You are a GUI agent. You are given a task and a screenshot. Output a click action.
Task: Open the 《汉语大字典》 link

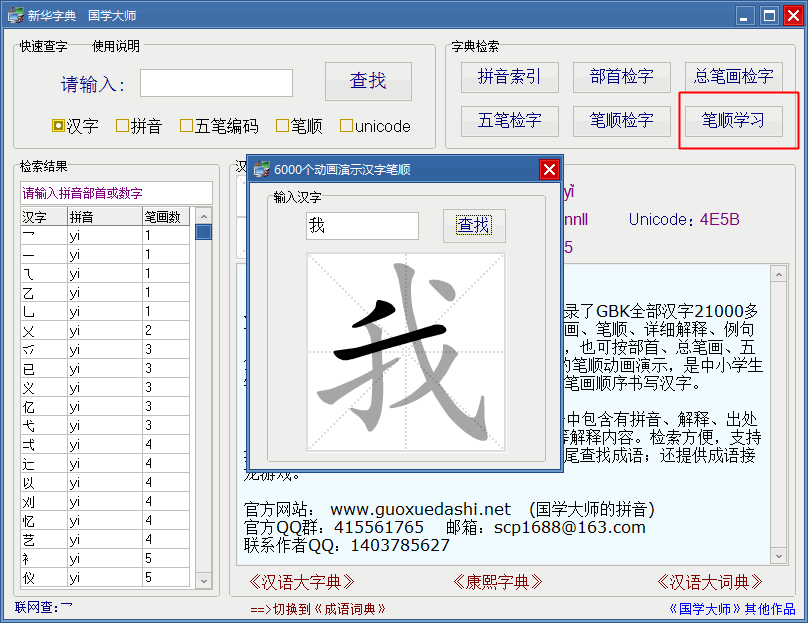click(x=301, y=582)
